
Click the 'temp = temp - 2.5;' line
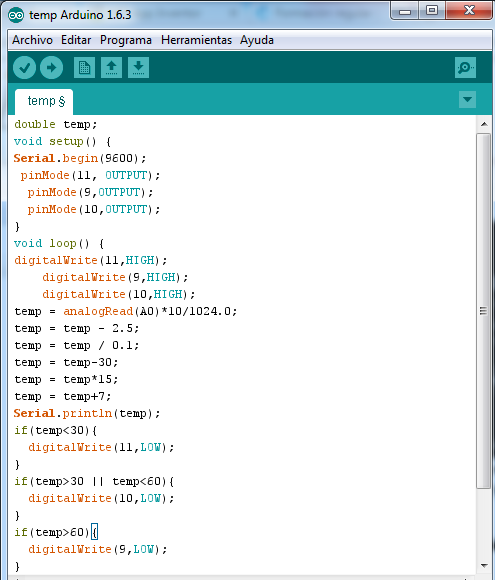coord(77,329)
